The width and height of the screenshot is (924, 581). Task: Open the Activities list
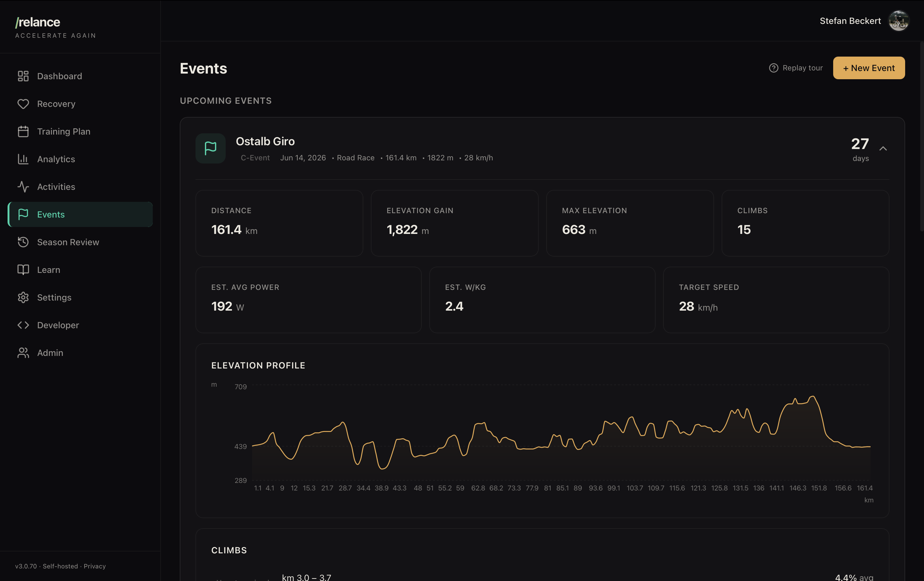click(80, 186)
